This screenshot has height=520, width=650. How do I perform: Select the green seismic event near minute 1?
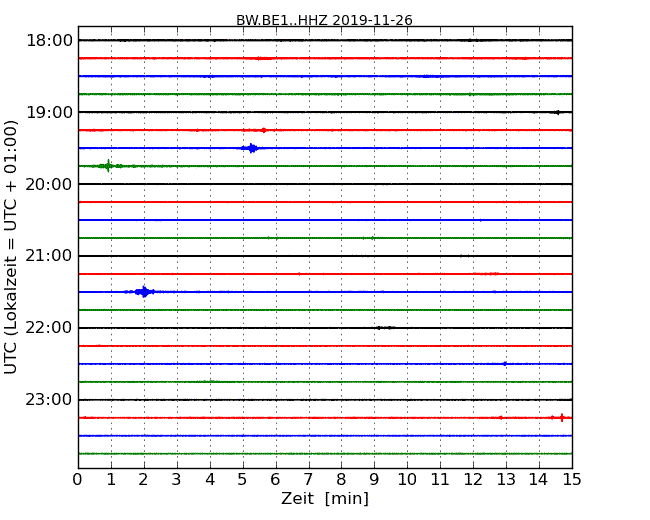[x=109, y=166]
